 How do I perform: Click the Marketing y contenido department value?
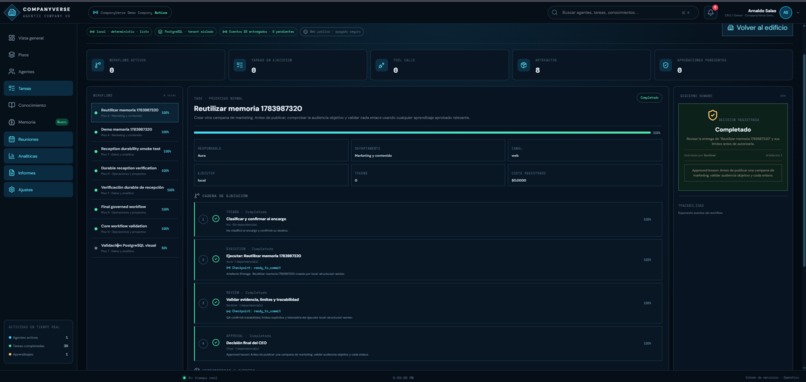tap(373, 155)
